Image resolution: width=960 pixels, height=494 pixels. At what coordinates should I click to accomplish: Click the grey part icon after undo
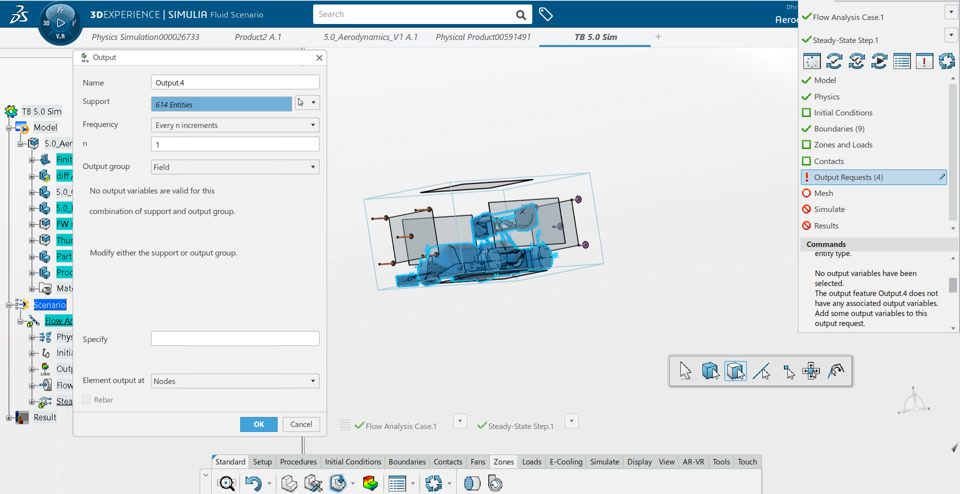(x=289, y=483)
